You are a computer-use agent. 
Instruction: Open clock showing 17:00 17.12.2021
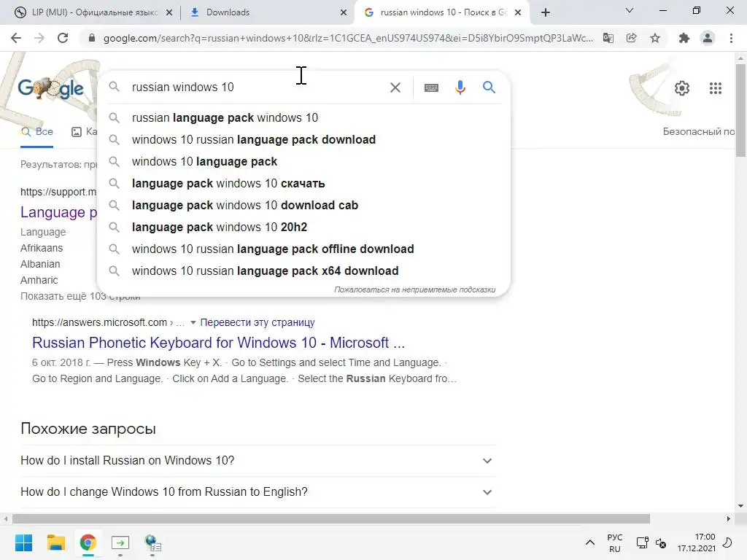(696, 542)
